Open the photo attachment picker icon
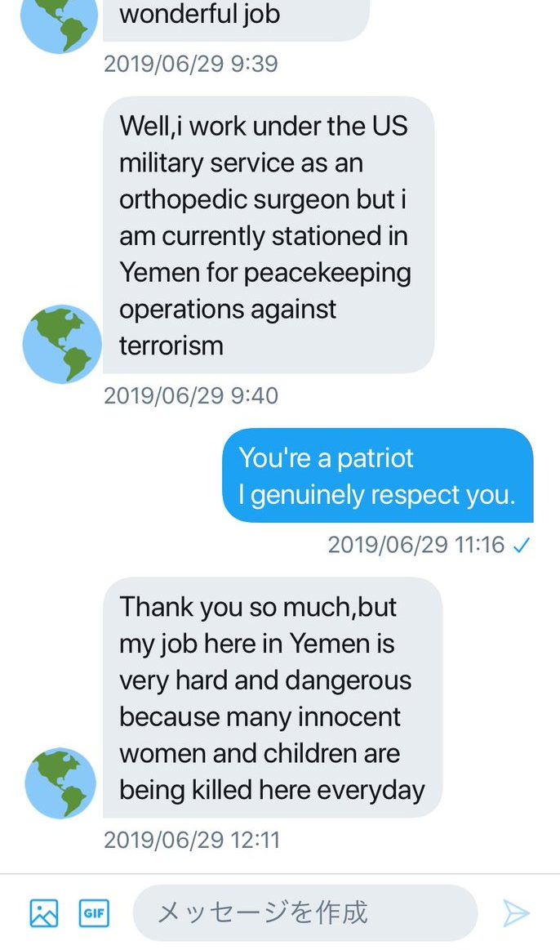Viewport: 560px width, 950px height. [44, 912]
